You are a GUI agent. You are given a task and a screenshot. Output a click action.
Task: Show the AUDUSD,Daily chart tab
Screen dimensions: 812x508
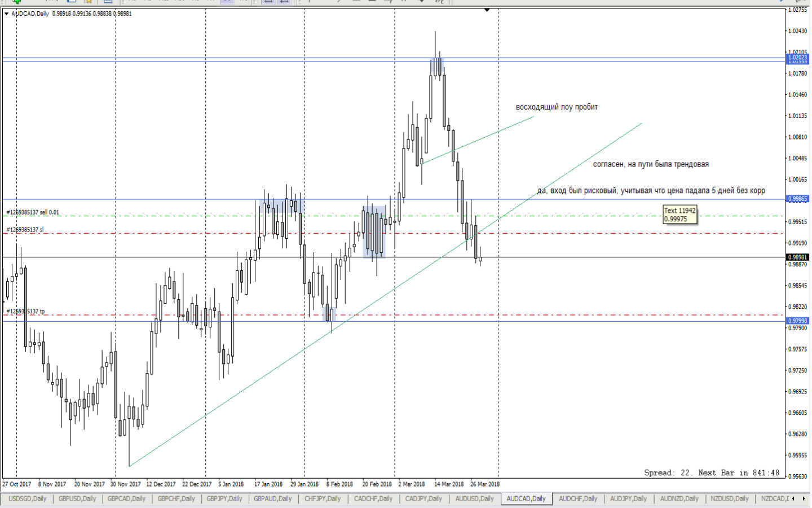(x=474, y=499)
